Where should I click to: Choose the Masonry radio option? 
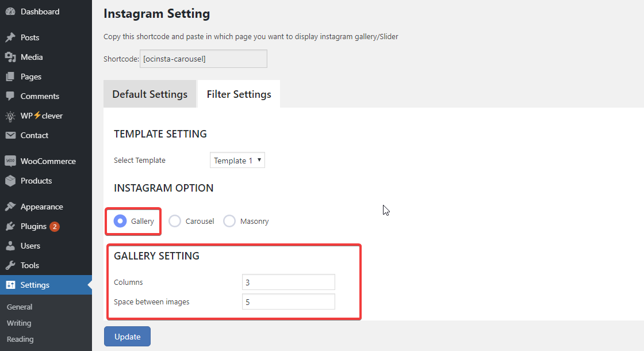229,221
